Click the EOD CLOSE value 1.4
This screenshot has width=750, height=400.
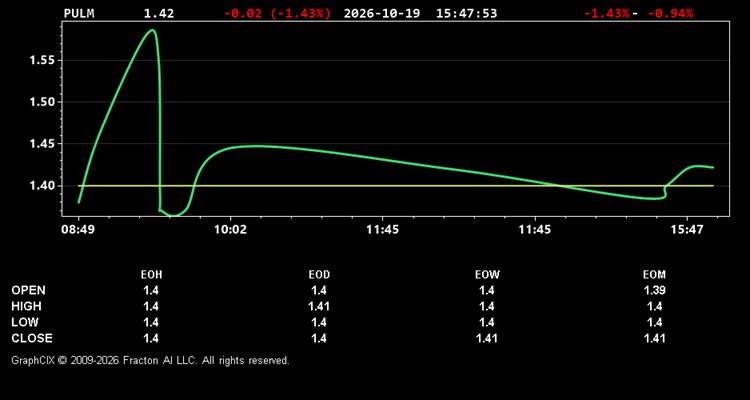319,338
